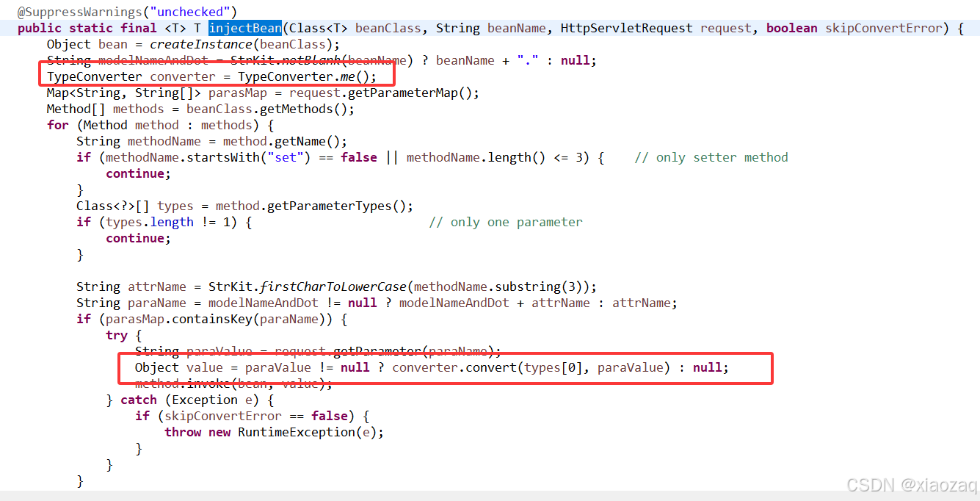Viewport: 980px width, 501px height.
Task: Click the 'String paraName' declaration
Action: [134, 303]
